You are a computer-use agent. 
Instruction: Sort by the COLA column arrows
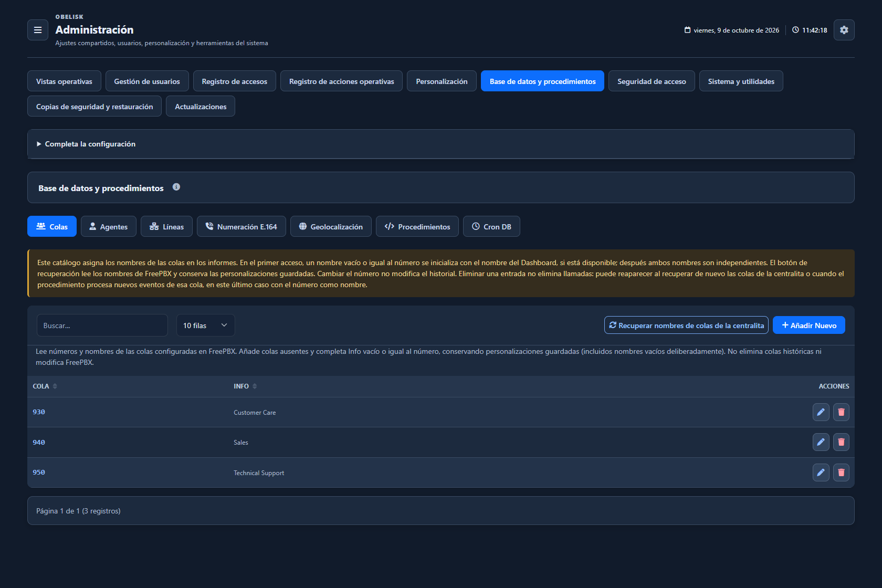tap(55, 386)
